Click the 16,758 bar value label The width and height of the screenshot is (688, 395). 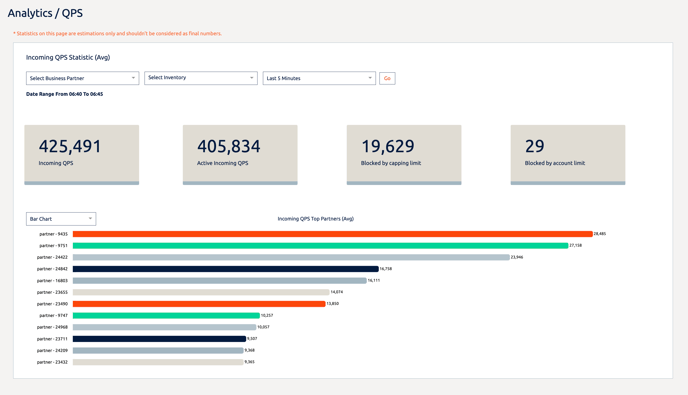[386, 269]
